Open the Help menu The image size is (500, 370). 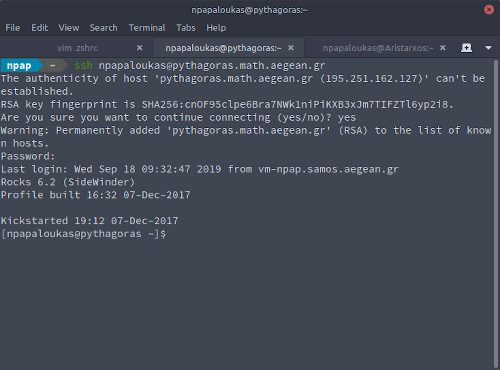(216, 28)
